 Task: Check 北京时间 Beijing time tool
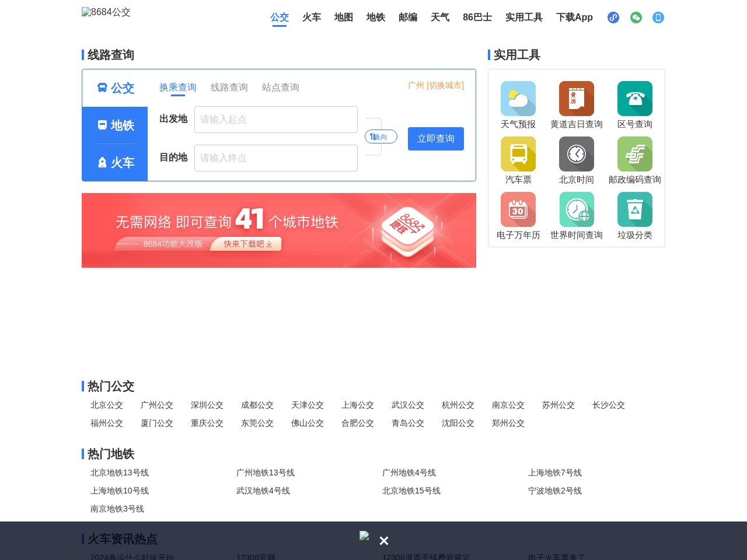[576, 160]
